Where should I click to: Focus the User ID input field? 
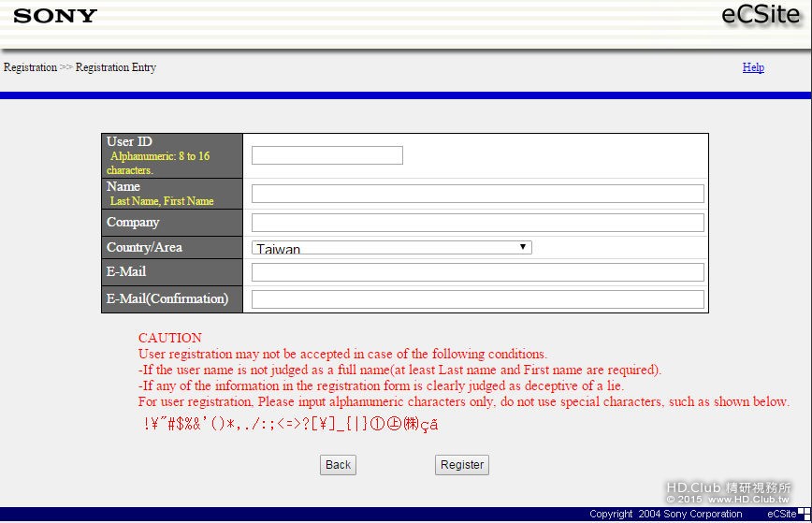pos(327,155)
